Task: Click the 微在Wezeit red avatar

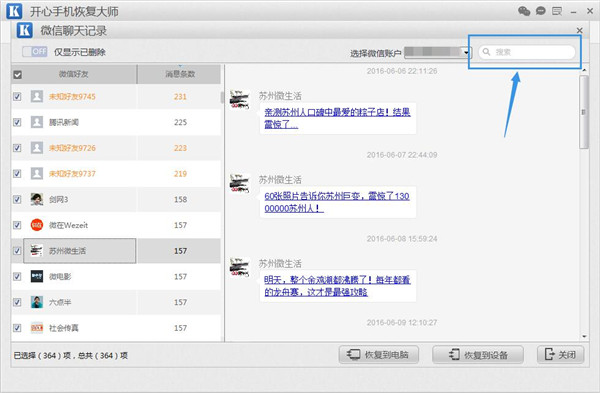Action: tap(37, 225)
